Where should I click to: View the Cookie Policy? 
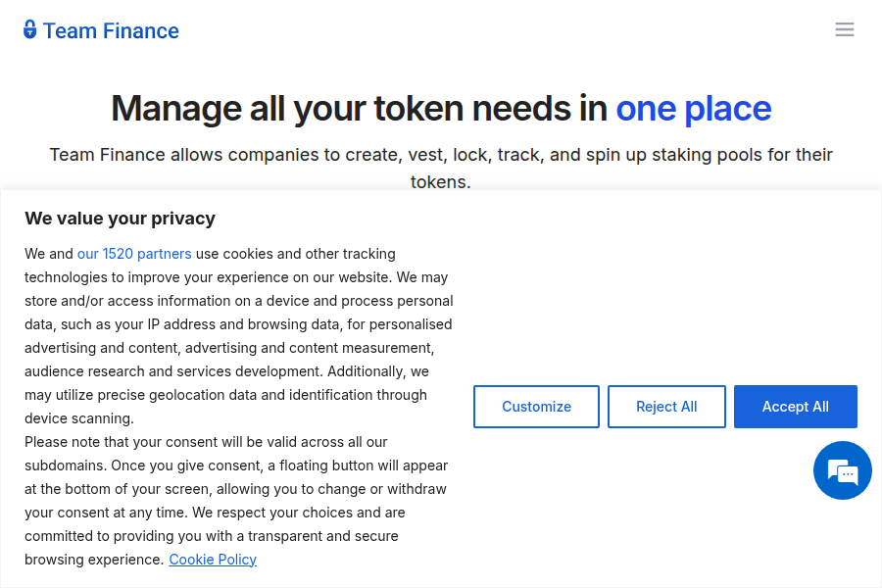213,559
